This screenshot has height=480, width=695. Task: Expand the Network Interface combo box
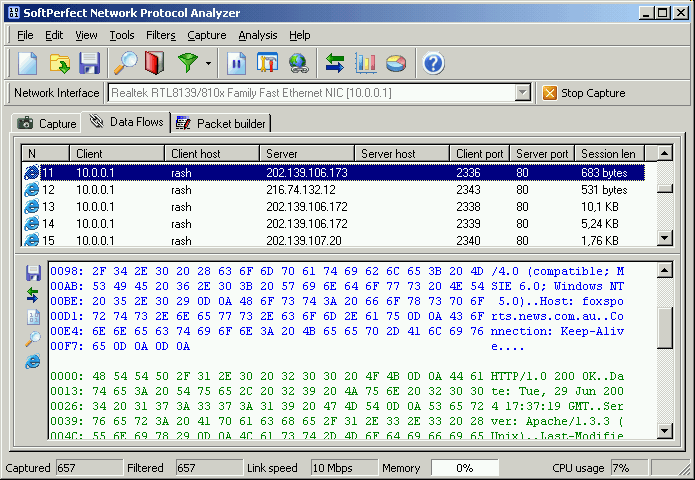[x=522, y=93]
